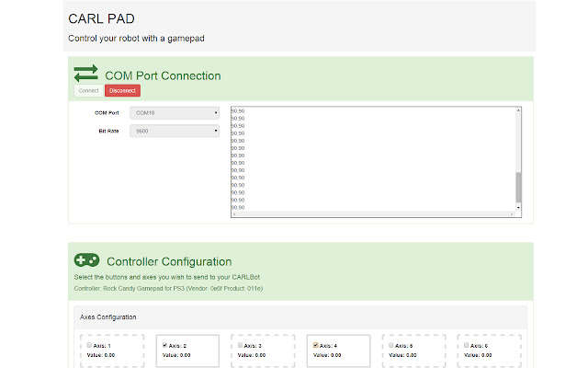Click the serial output horizontal scrollbar track
Image resolution: width=588 pixels, height=368 pixels.
coord(373,214)
